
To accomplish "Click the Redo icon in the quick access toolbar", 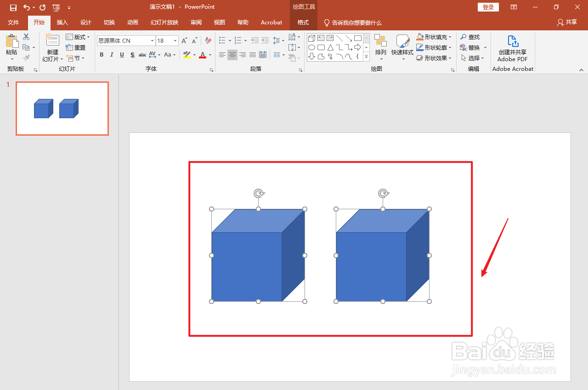I will pyautogui.click(x=43, y=7).
